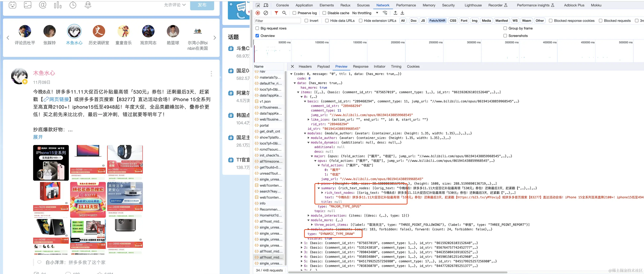
Task: Click the network Filter input field
Action: (x=277, y=21)
